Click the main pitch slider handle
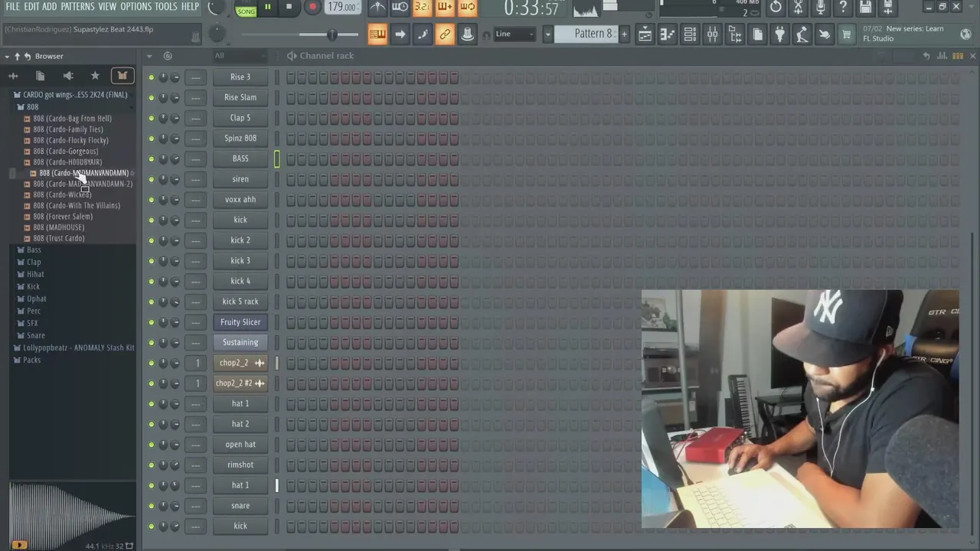 coord(332,34)
